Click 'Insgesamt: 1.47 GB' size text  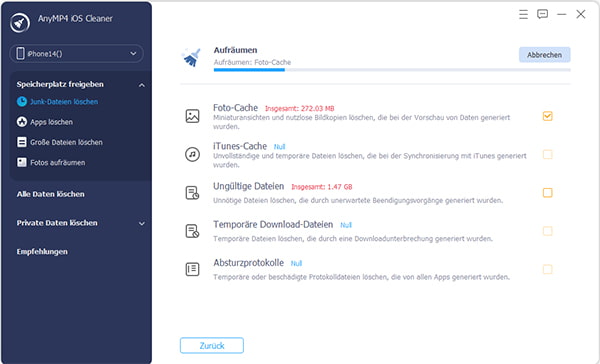pos(322,187)
